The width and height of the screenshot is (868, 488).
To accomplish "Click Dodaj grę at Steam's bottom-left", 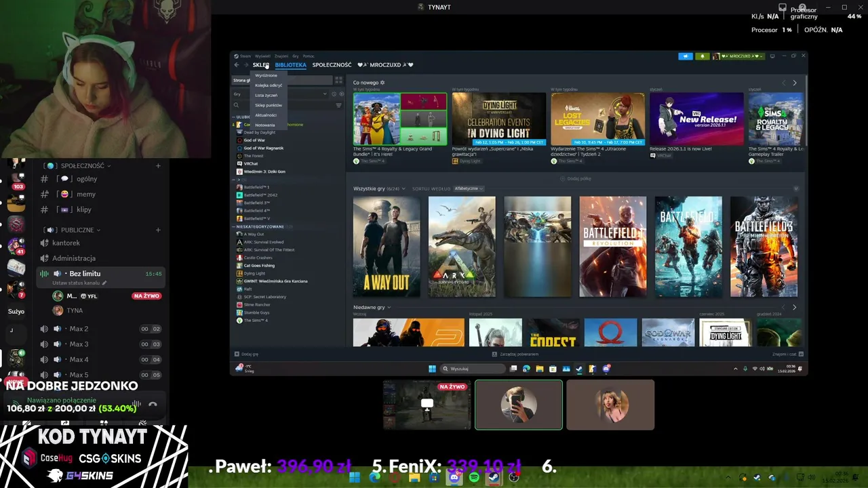I will (x=247, y=354).
